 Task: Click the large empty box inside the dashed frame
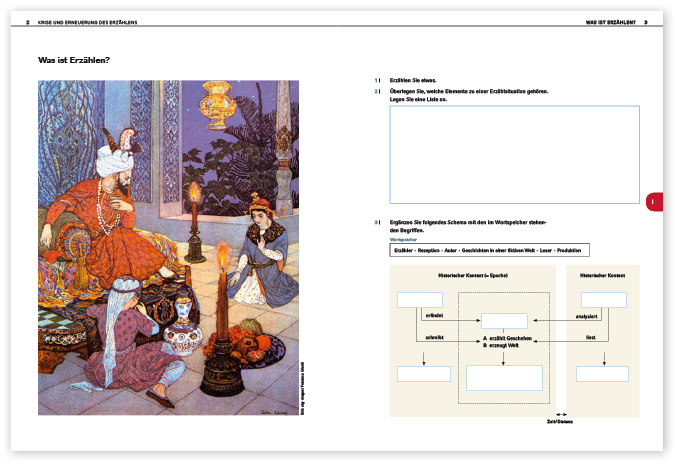(x=504, y=377)
